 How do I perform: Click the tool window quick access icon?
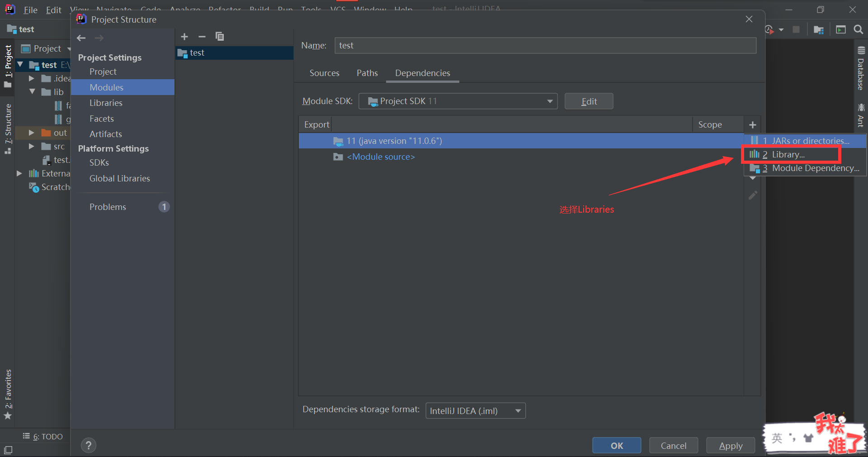click(x=8, y=450)
